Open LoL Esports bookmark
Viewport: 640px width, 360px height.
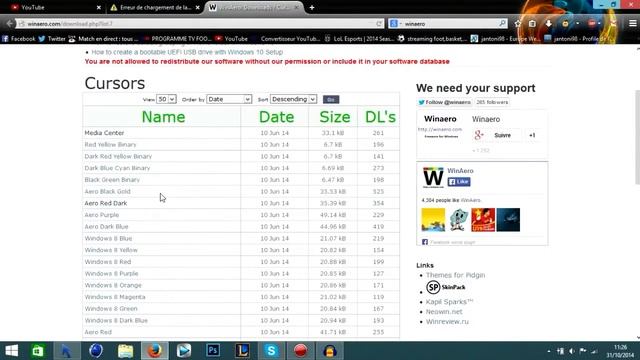point(359,39)
